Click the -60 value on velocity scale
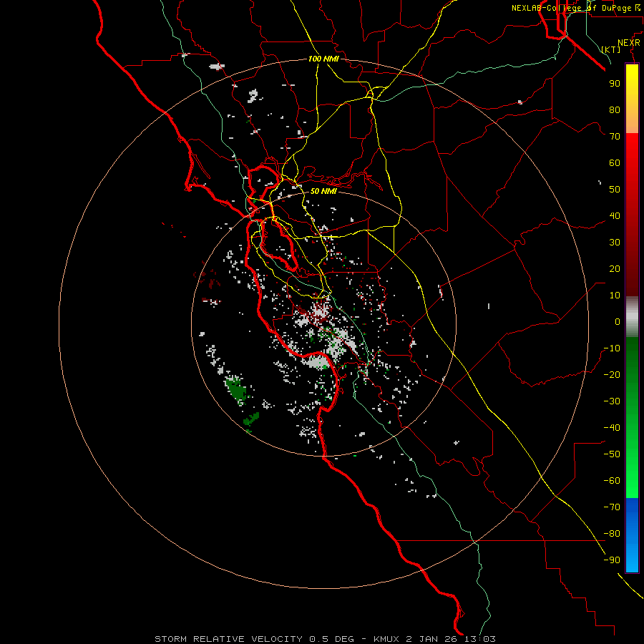 pyautogui.click(x=612, y=481)
